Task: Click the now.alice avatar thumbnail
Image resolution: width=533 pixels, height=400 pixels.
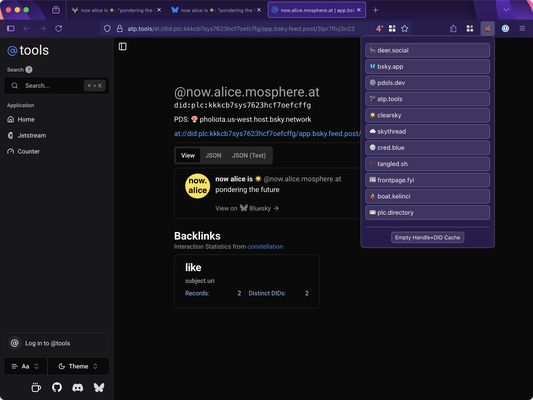Action: pos(197,186)
